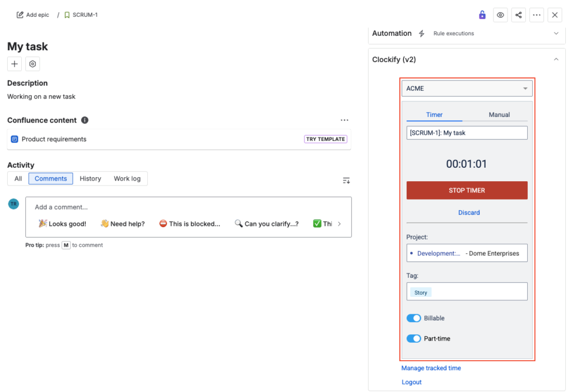Click the plus icon below My task
Viewport: 573px width, 392px height.
click(x=15, y=64)
